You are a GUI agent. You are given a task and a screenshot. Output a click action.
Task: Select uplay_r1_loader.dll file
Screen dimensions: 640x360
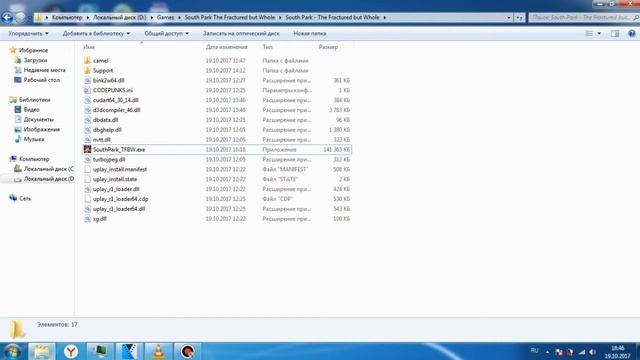pos(116,189)
